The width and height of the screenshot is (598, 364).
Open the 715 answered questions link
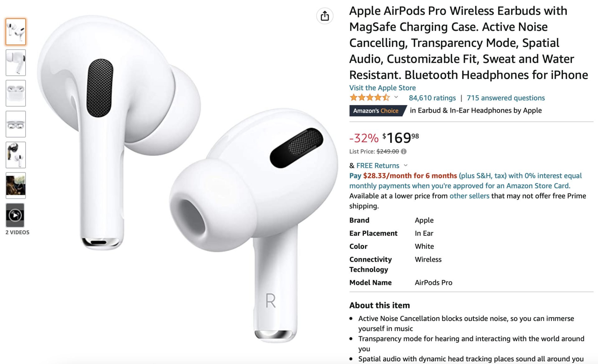point(505,98)
